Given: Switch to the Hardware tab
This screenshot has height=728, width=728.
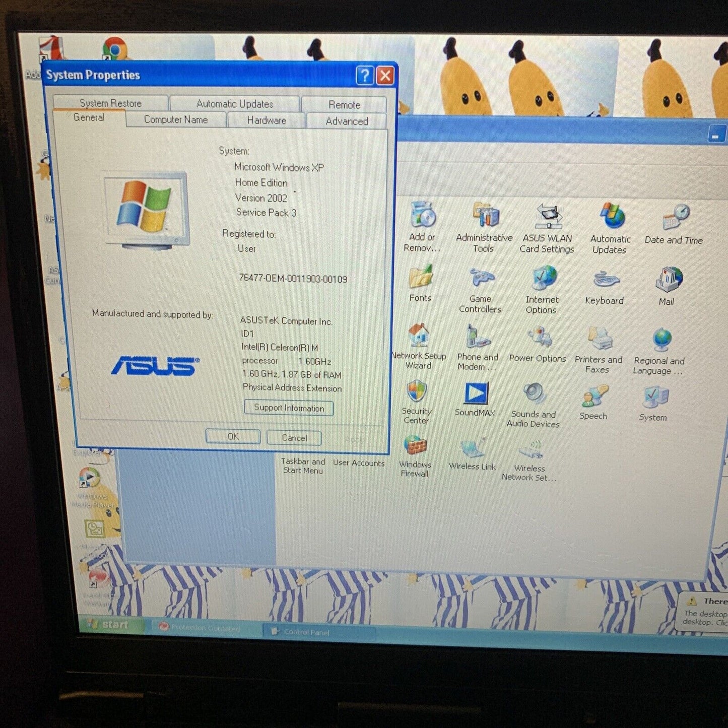Looking at the screenshot, I should pyautogui.click(x=266, y=120).
